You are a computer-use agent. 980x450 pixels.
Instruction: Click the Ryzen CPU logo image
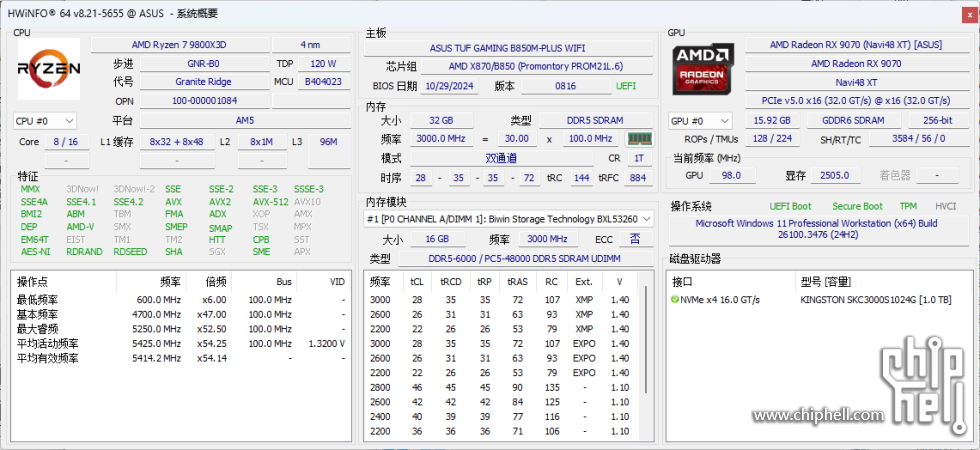[49, 69]
